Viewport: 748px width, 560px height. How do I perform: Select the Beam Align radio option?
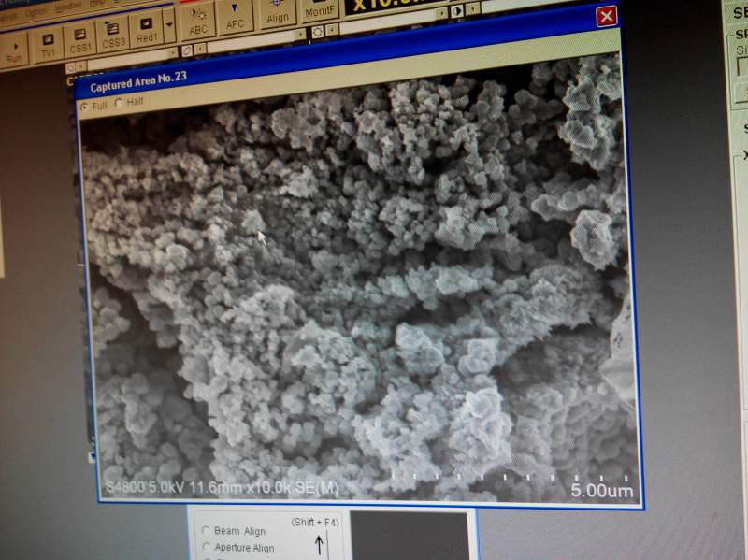206,530
